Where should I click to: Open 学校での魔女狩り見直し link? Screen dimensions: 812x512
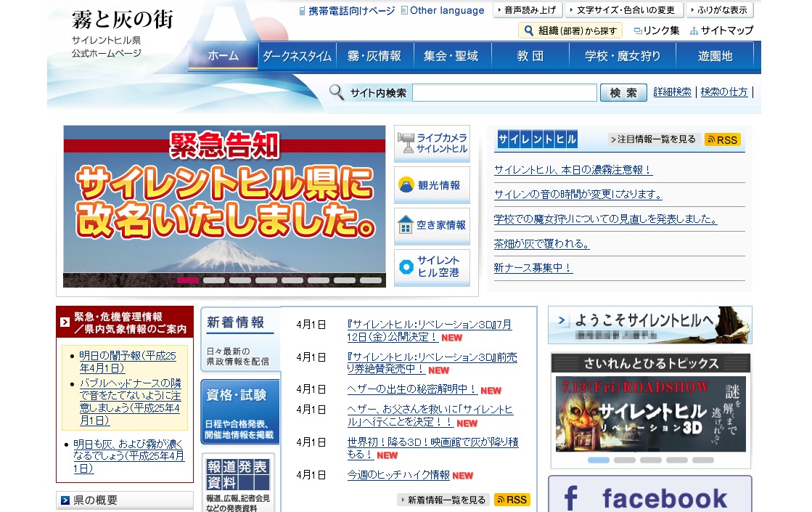[605, 219]
